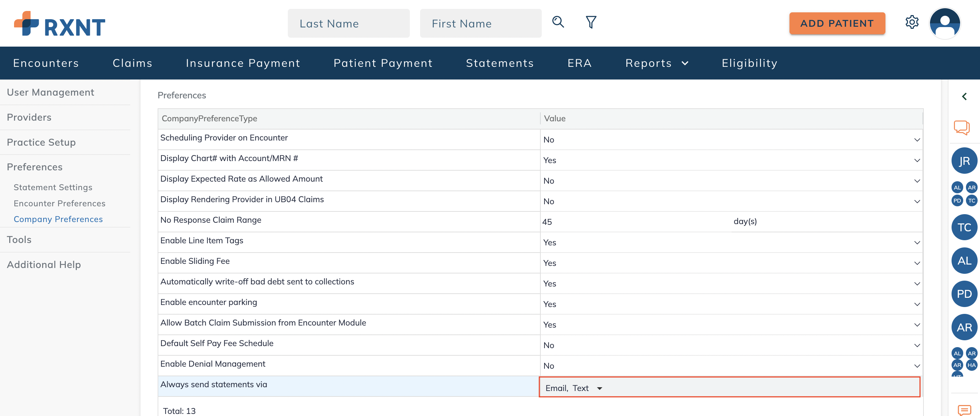Select Preferences in the sidebar
Screen dimensions: 980x416
click(35, 167)
